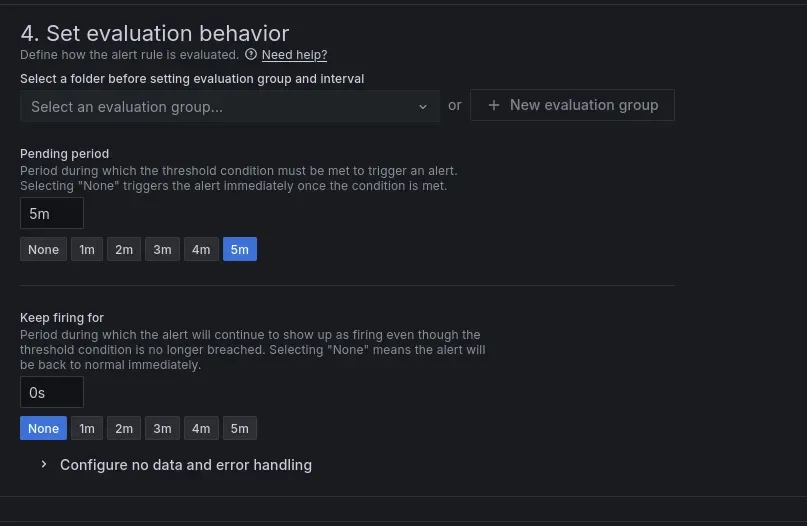Click the 'Keep firing for' label
Screen dimensions: 807x526
[62, 318]
